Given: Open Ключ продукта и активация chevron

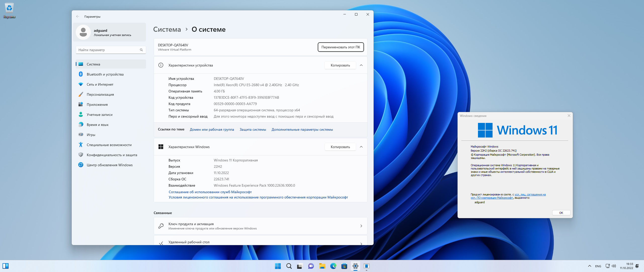Looking at the screenshot, I should click(361, 226).
